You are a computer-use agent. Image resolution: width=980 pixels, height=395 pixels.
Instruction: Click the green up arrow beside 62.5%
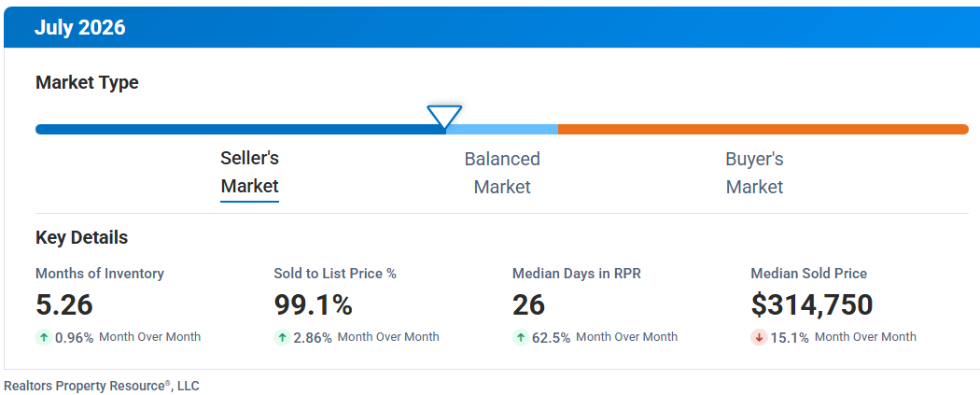[521, 337]
